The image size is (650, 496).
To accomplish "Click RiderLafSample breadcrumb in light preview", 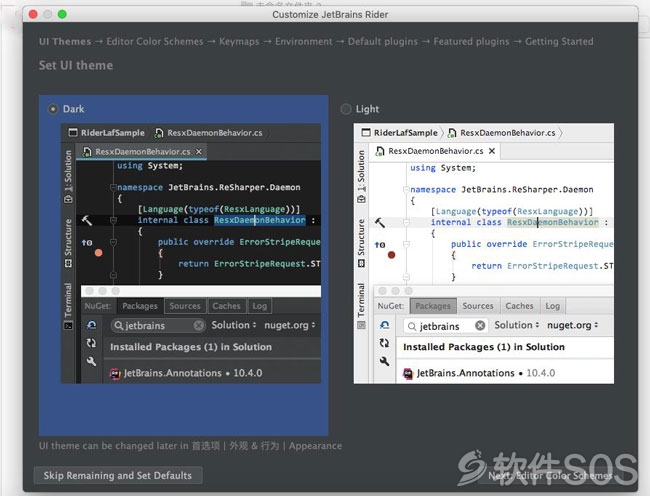I will [400, 133].
